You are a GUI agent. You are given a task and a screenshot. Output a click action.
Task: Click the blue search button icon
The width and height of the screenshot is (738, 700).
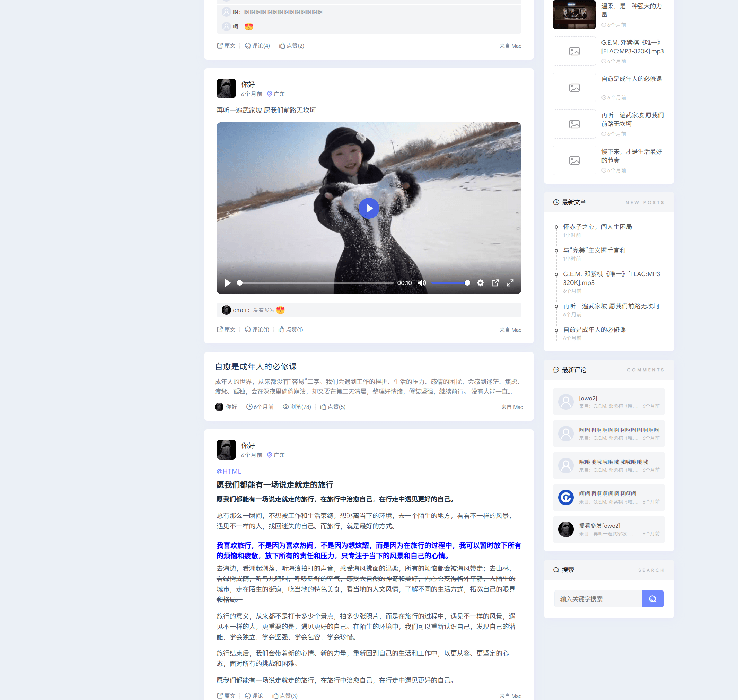652,599
